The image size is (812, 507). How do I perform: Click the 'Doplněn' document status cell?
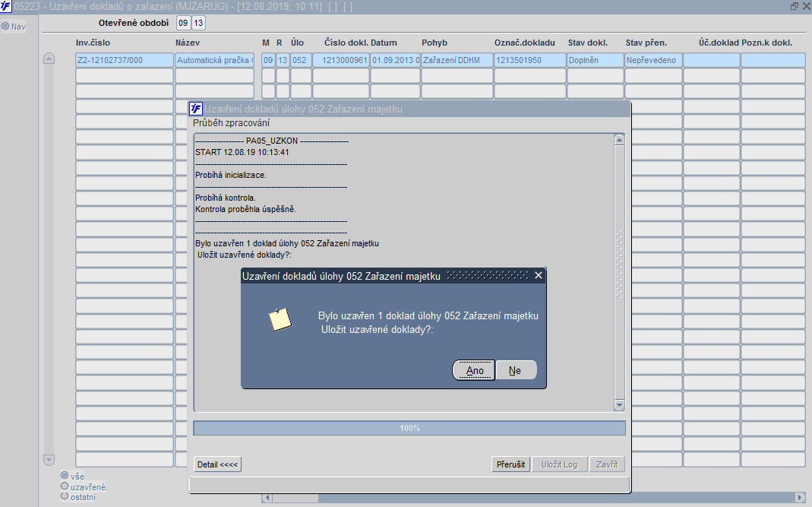[595, 60]
